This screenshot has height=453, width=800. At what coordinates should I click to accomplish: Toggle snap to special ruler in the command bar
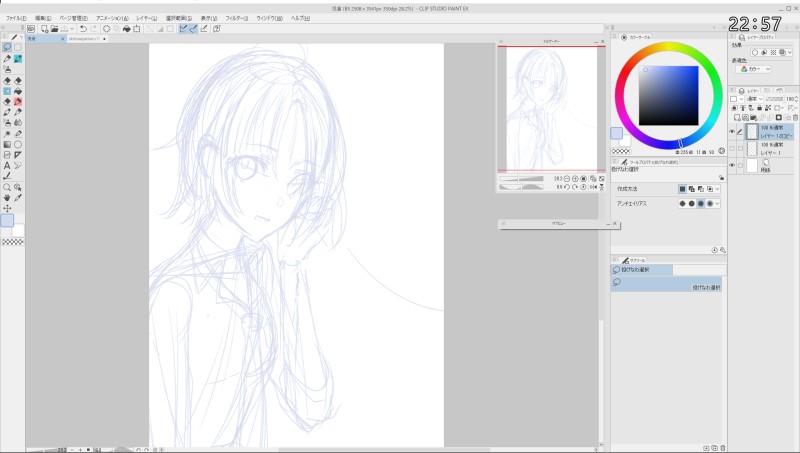(x=193, y=29)
